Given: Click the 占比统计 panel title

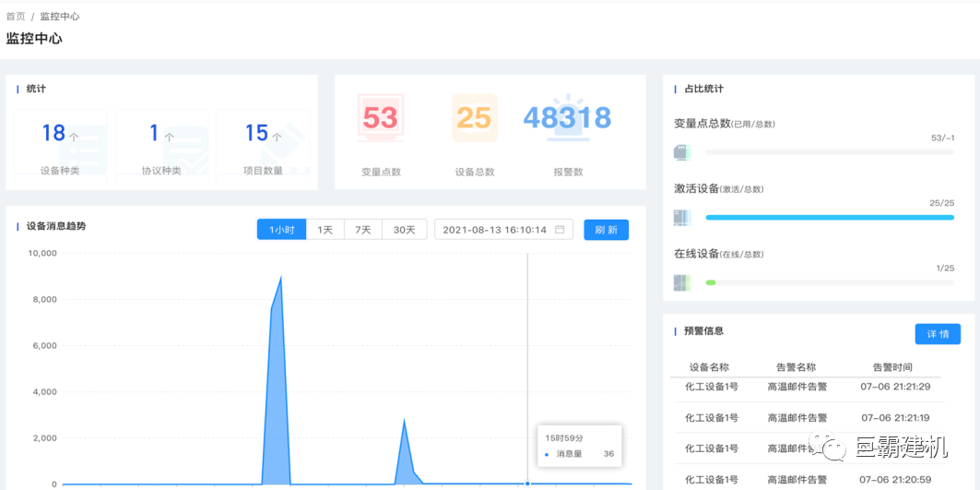Looking at the screenshot, I should pyautogui.click(x=703, y=89).
